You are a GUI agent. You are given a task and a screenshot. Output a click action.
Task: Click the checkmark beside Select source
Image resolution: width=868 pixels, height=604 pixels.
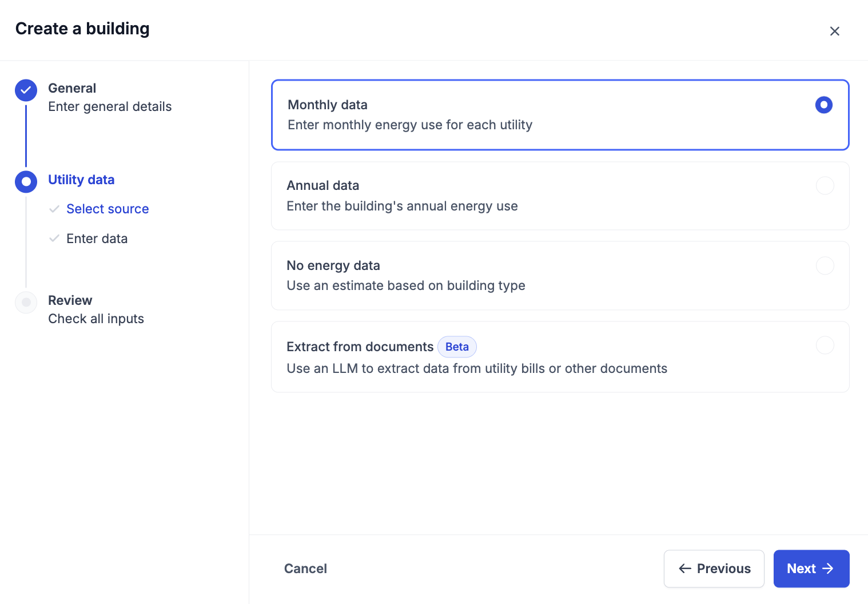point(54,209)
